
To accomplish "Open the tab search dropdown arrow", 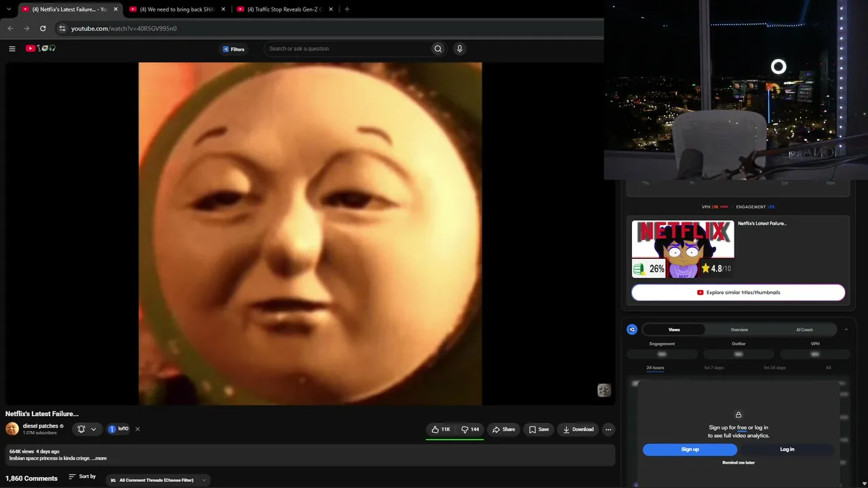I will click(x=9, y=9).
